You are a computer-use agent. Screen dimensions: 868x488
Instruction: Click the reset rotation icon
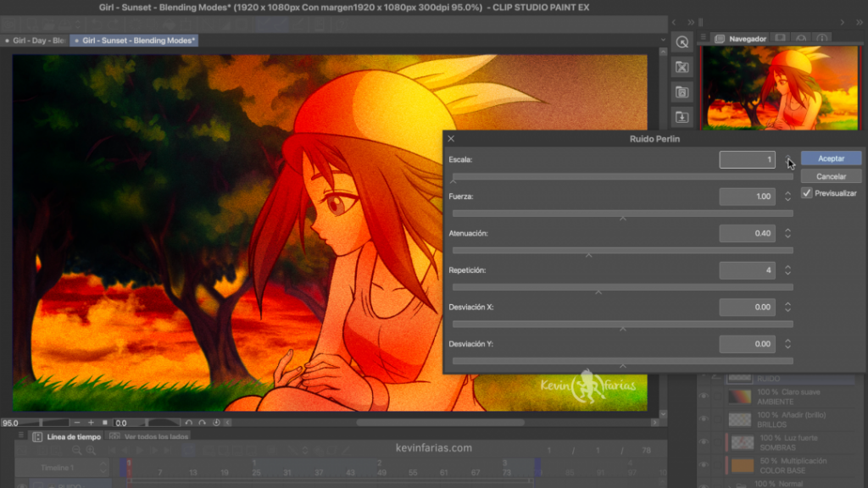pos(216,423)
